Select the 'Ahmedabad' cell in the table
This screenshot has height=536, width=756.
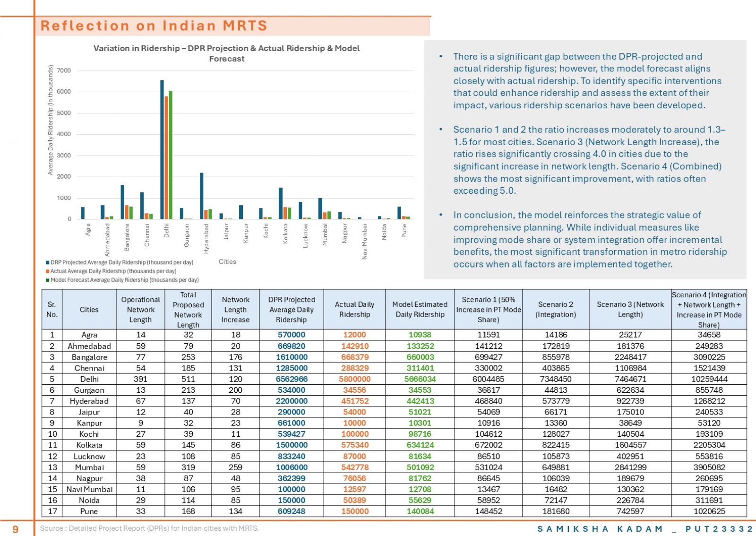tap(89, 346)
